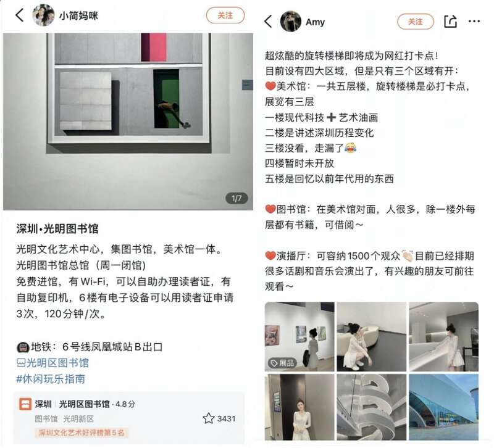Open the blue glass building photo

443,407
